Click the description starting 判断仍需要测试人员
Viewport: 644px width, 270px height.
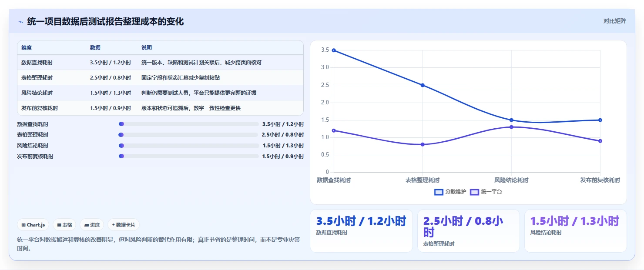coord(199,93)
